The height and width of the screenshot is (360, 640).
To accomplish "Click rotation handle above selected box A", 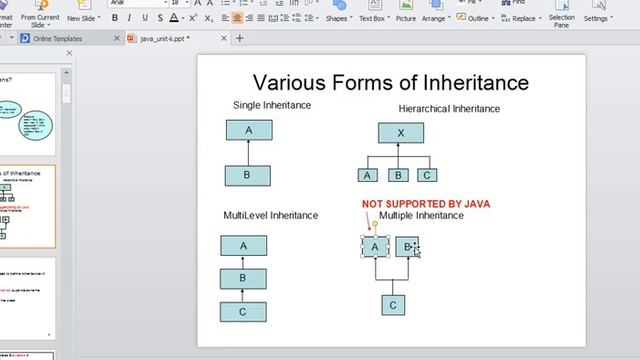I will (375, 223).
